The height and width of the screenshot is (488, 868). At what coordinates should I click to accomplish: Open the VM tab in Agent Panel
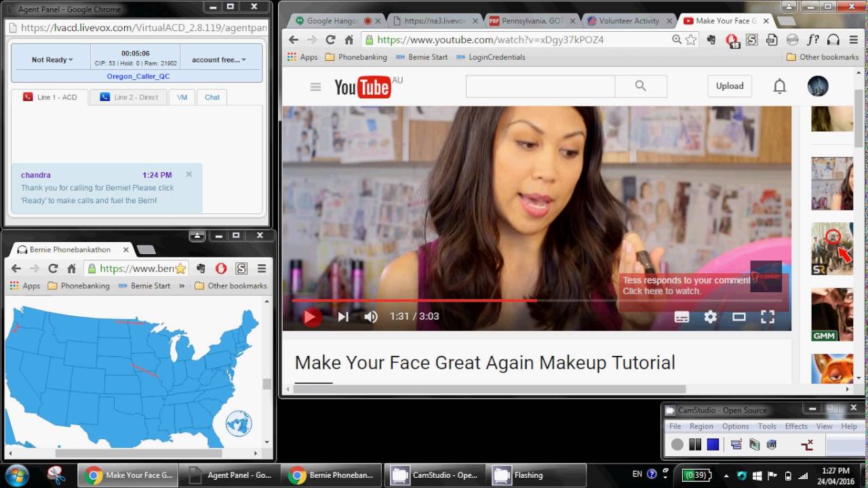pyautogui.click(x=182, y=97)
